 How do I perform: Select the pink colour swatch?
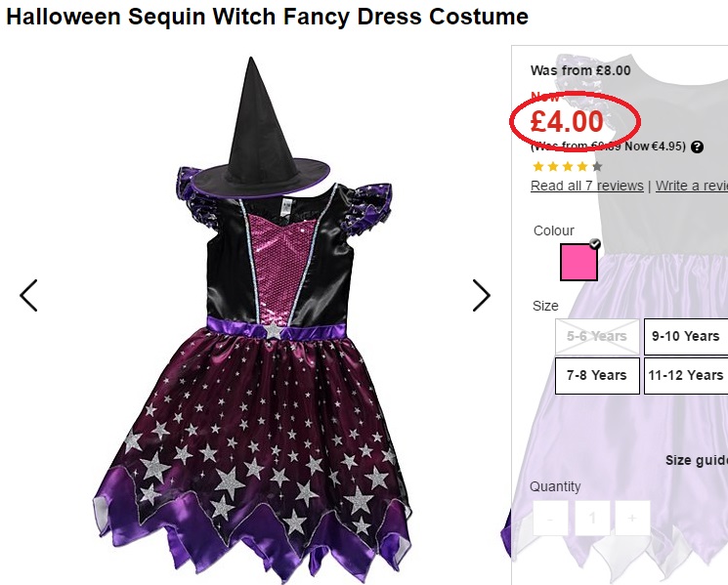click(578, 263)
